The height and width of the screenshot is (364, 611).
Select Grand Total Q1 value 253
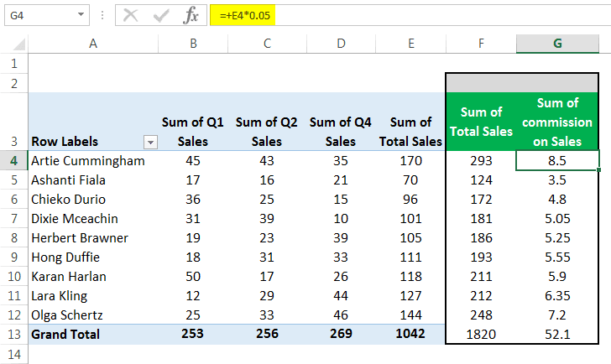(x=193, y=334)
